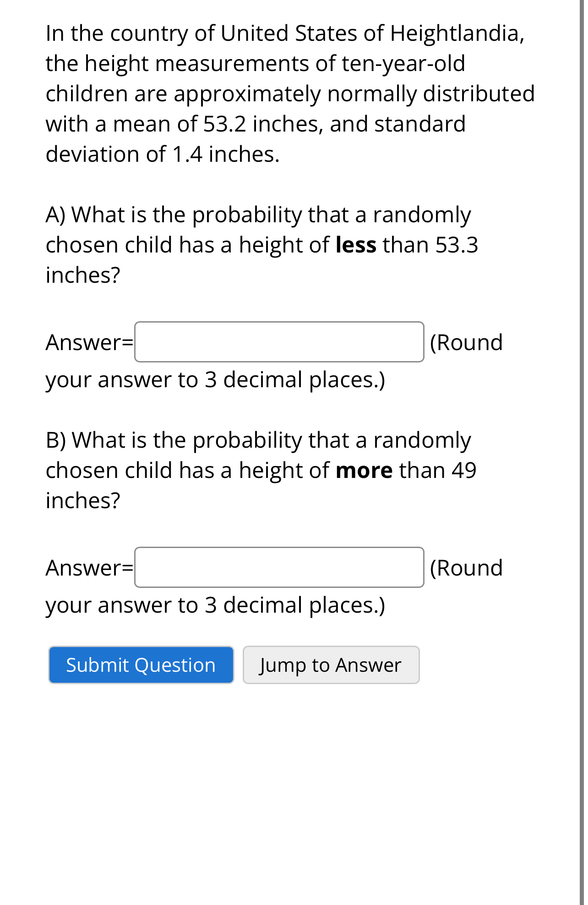The width and height of the screenshot is (588, 905).
Task: Click the "A) What is the probability" line
Action: (258, 215)
